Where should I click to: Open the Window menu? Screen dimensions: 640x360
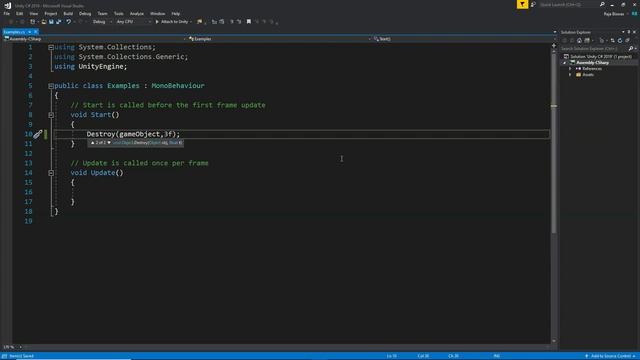(x=158, y=13)
